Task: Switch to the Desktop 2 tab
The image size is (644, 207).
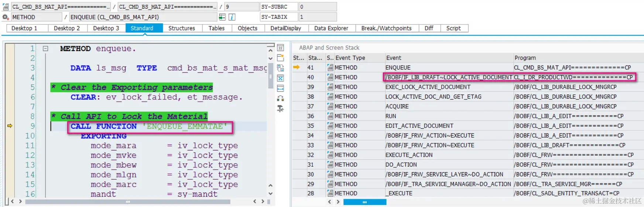Action: click(67, 28)
